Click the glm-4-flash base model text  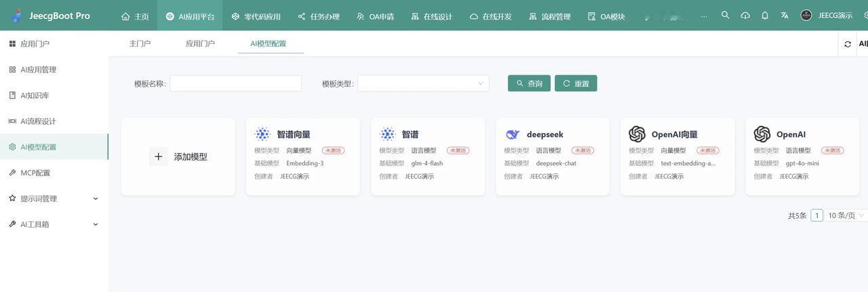pyautogui.click(x=427, y=163)
